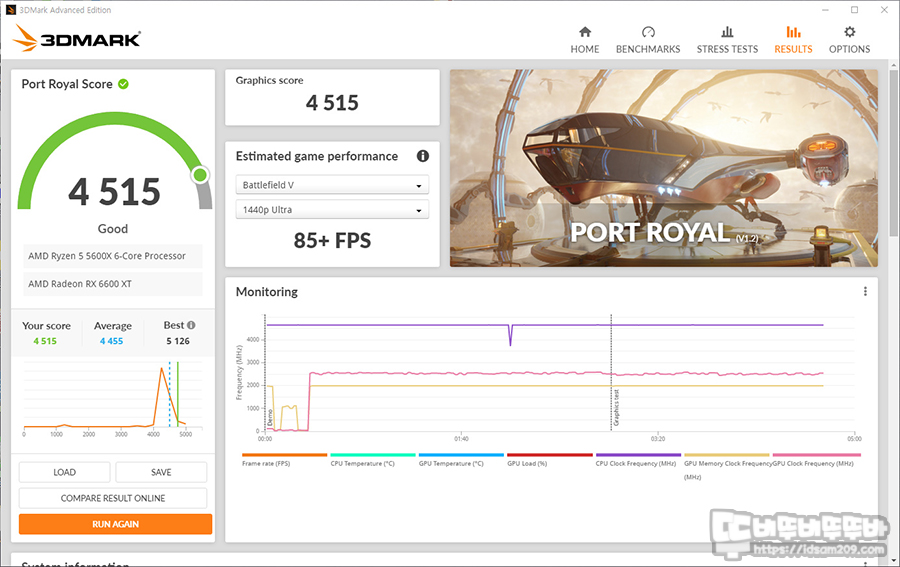Toggle GPU Load (%) legend swatch
900x567 pixels.
550,455
